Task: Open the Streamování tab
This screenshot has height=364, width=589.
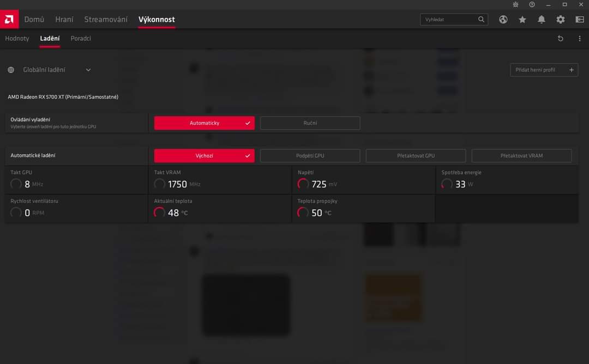Action: pos(106,19)
